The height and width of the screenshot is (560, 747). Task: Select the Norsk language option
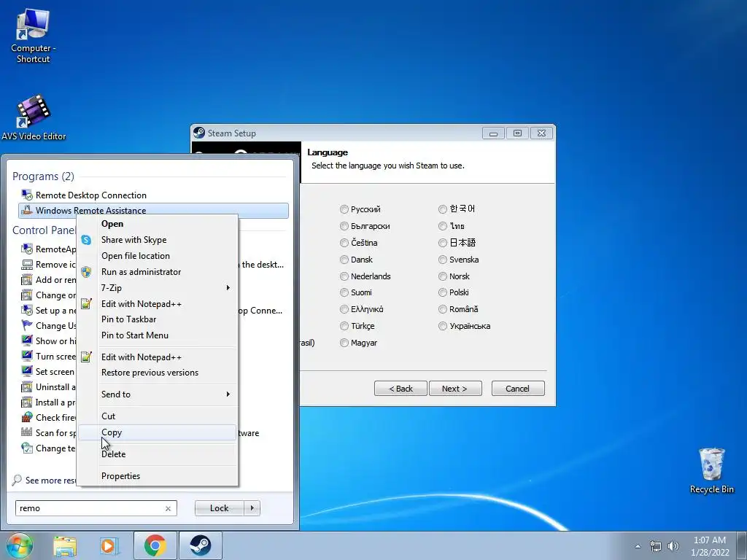tap(454, 276)
